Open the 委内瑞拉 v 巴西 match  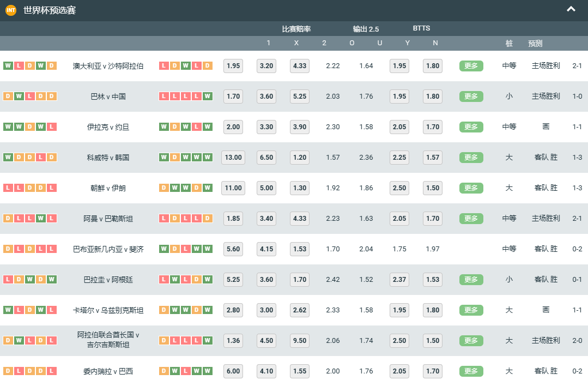click(x=108, y=371)
